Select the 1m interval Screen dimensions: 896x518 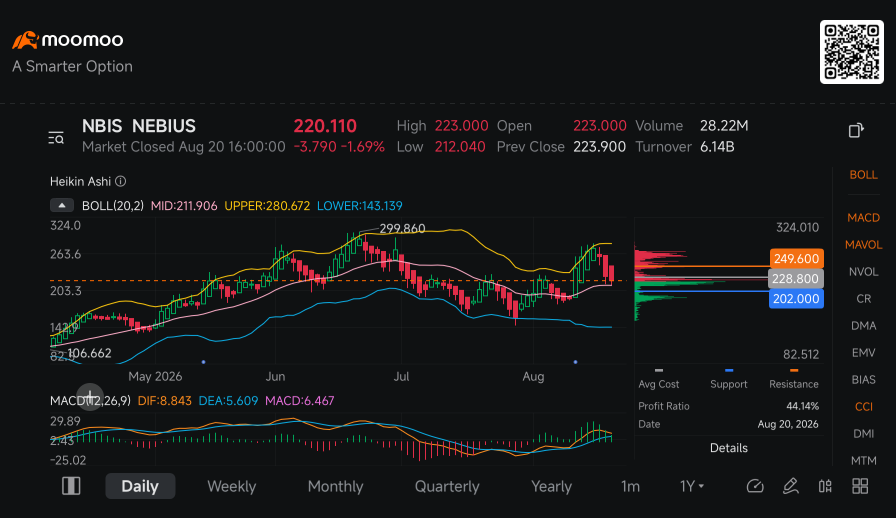pyautogui.click(x=630, y=486)
